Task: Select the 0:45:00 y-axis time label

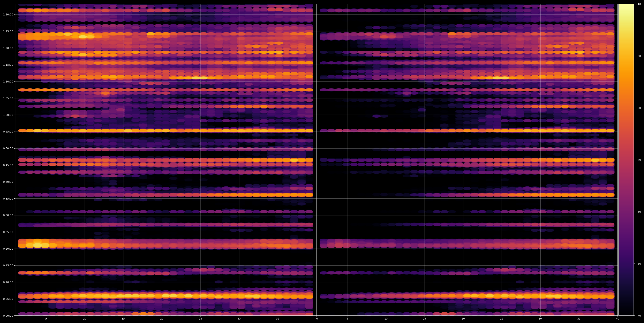Action: [x=8, y=165]
